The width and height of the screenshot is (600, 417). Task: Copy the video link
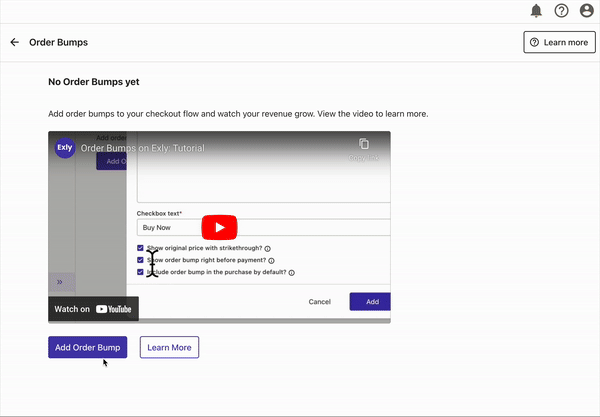(x=364, y=149)
